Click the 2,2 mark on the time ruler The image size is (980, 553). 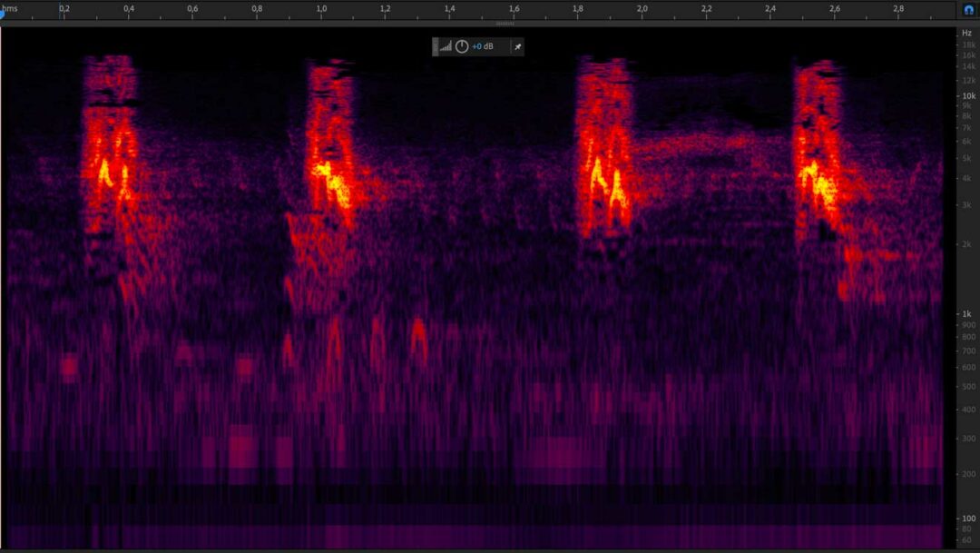pos(706,9)
